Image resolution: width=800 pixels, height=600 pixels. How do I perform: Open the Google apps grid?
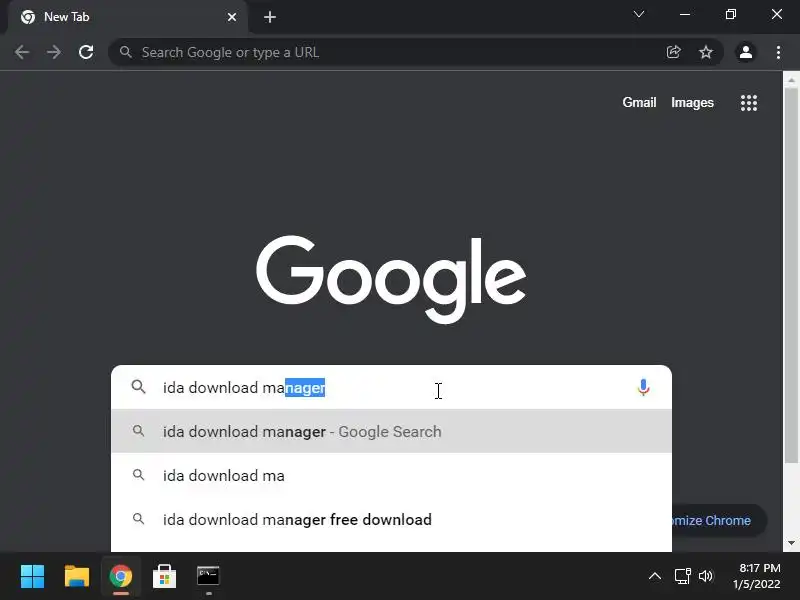(x=749, y=103)
